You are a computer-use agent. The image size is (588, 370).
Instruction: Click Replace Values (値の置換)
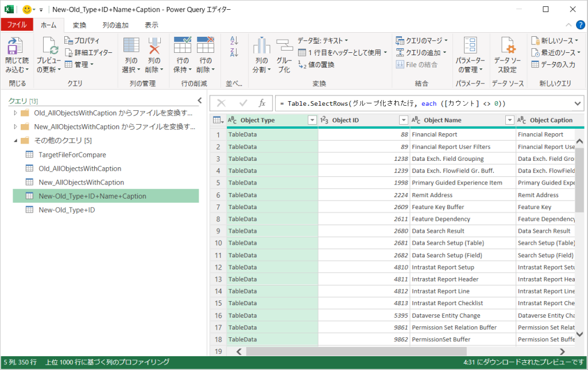316,64
